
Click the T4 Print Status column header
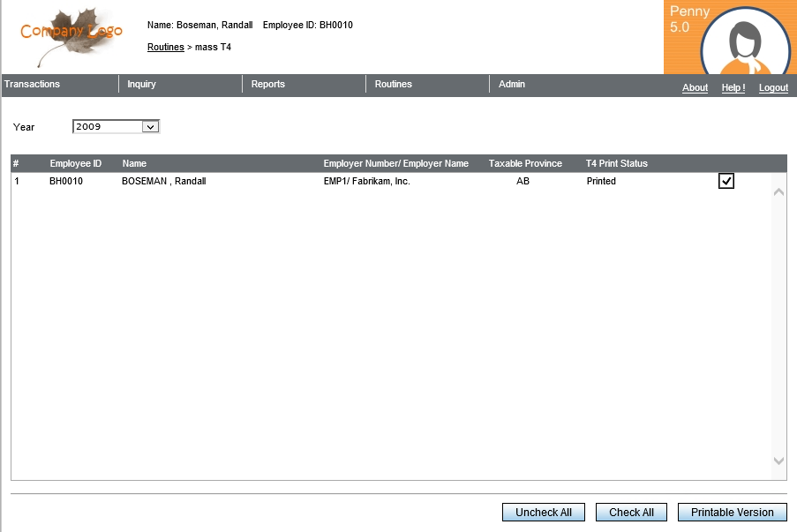point(616,164)
